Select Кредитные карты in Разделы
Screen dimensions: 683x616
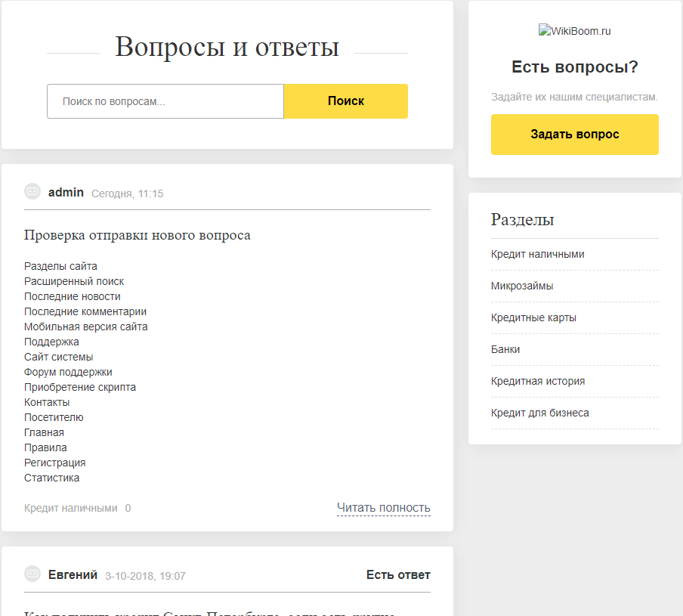pyautogui.click(x=533, y=318)
